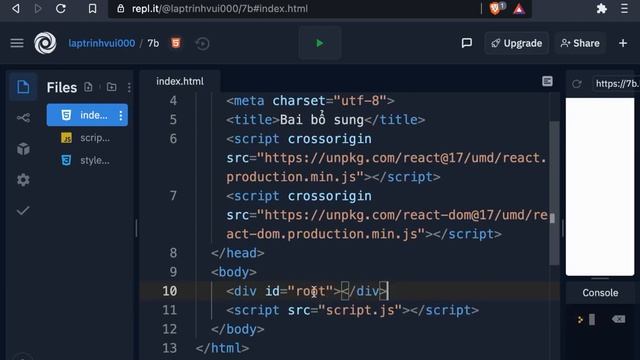Switch to the Console tab

tap(600, 293)
